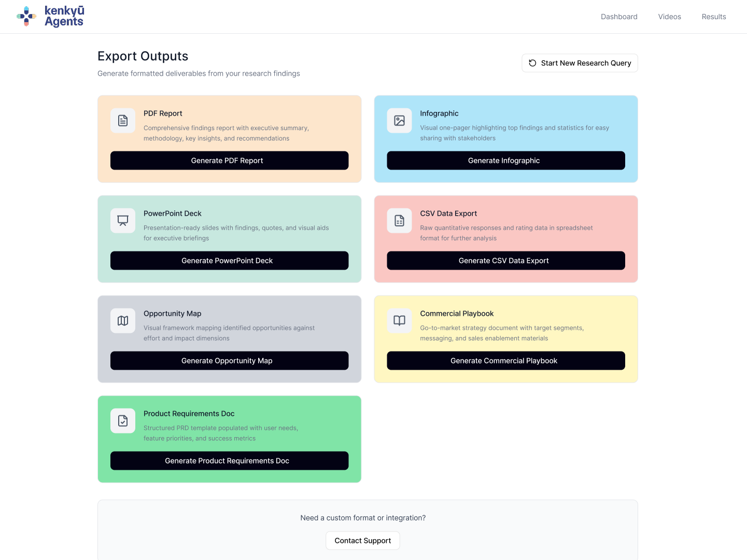The image size is (747, 560).
Task: Click the CSV Data Export spreadsheet icon
Action: [x=399, y=221]
